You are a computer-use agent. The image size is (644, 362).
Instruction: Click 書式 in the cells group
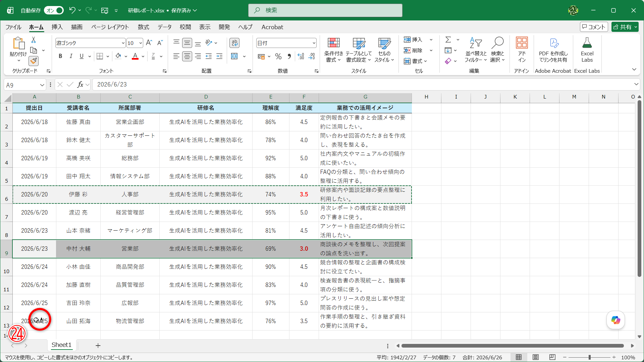click(415, 61)
